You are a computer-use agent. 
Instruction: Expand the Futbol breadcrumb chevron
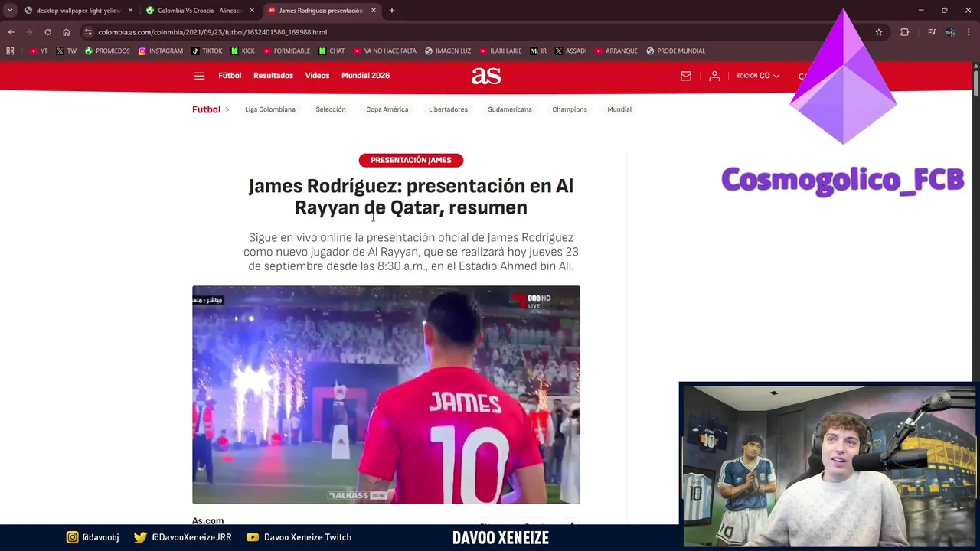227,109
